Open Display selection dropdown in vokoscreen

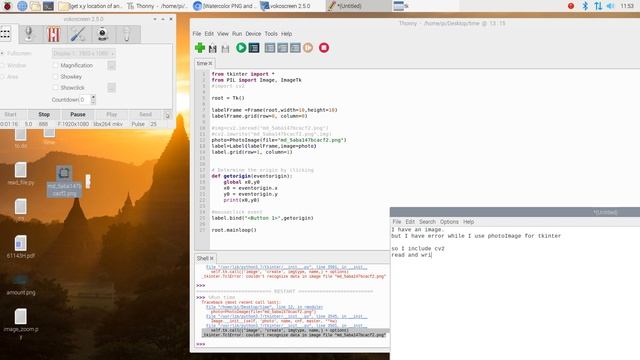(x=84, y=53)
